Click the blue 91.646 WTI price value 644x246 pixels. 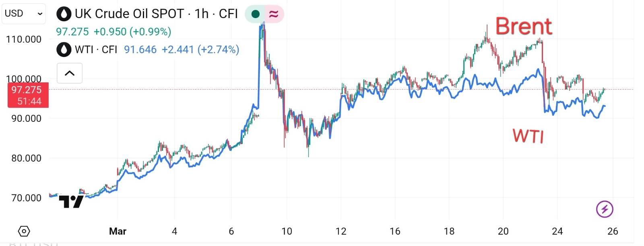[140, 49]
